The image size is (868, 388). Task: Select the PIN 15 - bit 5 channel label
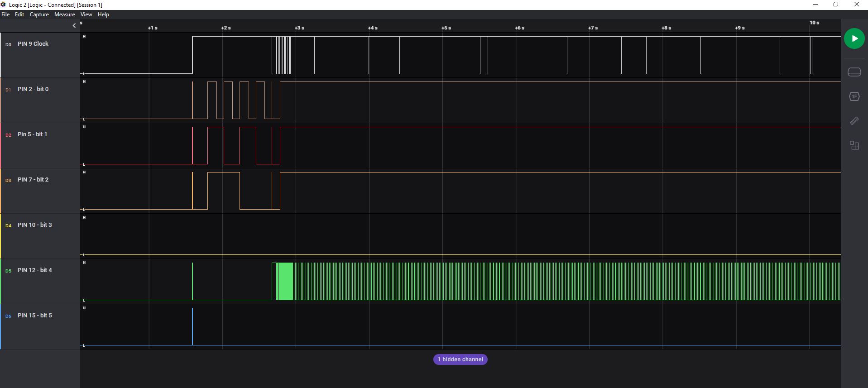tap(35, 316)
